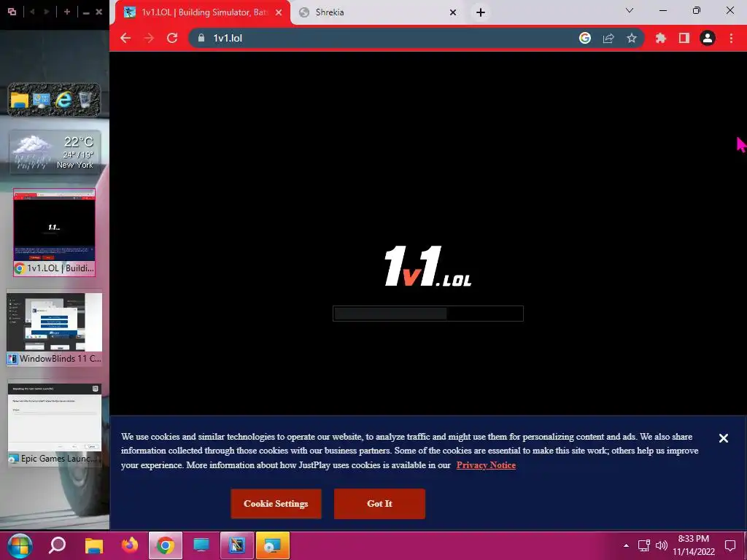Screen dimensions: 747x560
Task: Click the New York weather widget
Action: pos(55,152)
